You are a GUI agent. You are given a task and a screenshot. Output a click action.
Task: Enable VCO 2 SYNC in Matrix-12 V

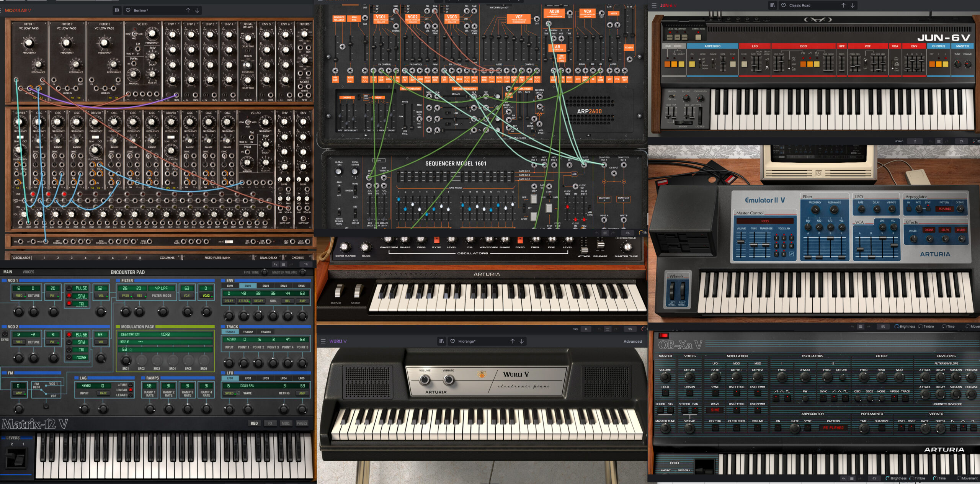click(x=5, y=334)
